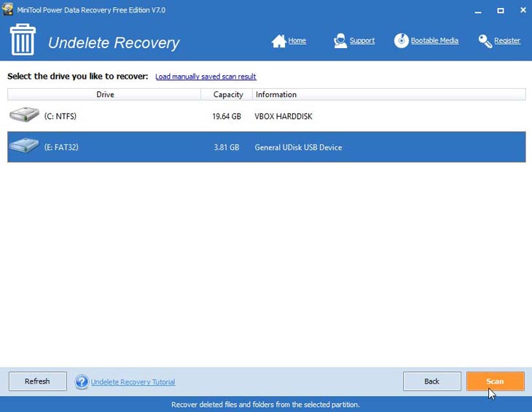Close the MiniTool window
This screenshot has width=532, height=412.
(x=523, y=10)
